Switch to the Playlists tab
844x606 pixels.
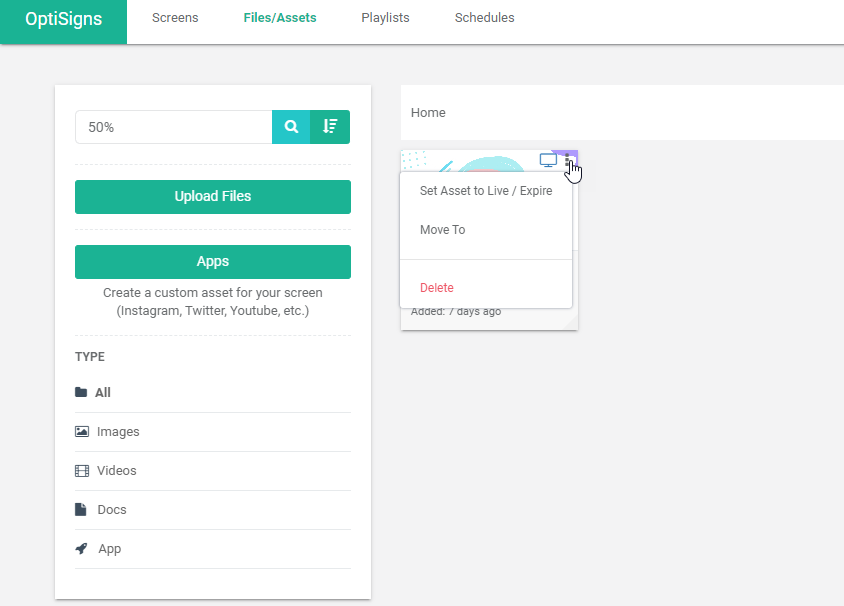[x=385, y=18]
